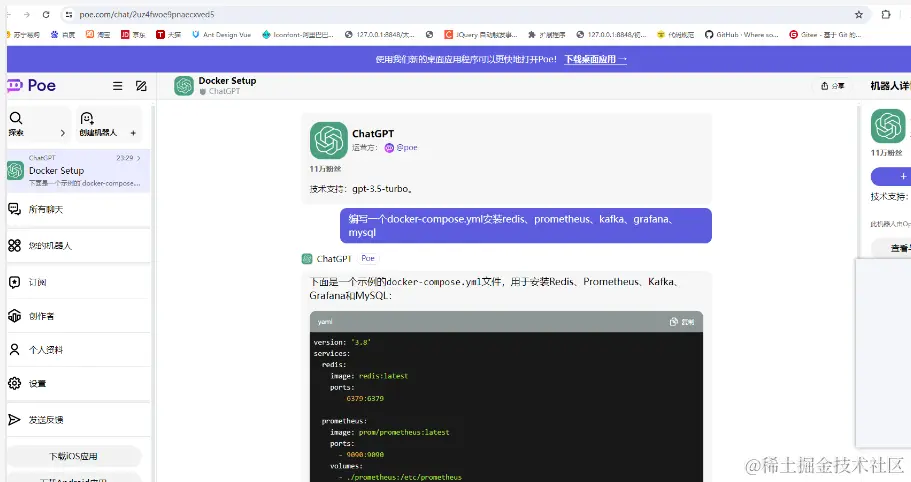911x482 pixels.
Task: Click the large ChatGPT logo in bot card
Action: pyautogui.click(x=328, y=141)
